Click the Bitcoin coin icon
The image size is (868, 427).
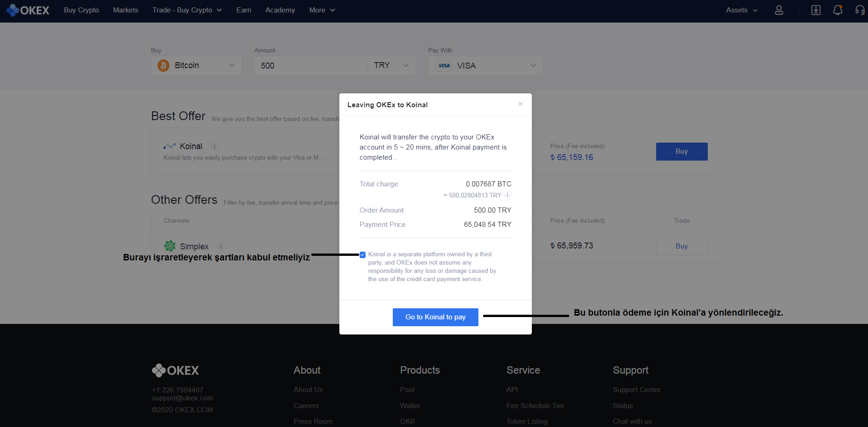click(163, 66)
